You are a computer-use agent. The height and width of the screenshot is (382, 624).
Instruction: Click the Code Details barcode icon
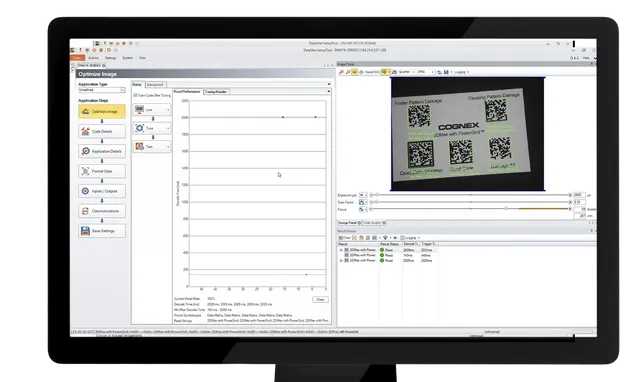click(85, 131)
